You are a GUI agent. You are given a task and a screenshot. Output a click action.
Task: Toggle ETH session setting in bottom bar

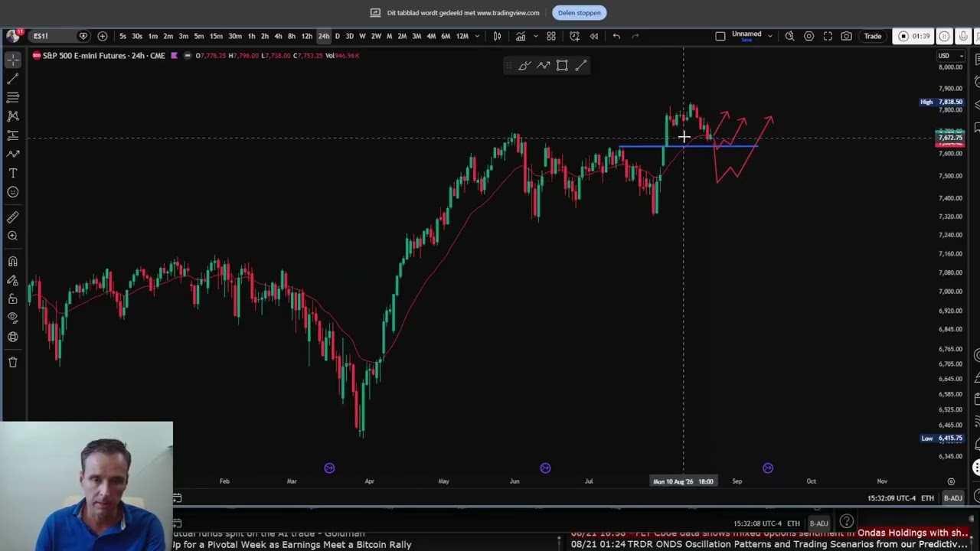(927, 498)
